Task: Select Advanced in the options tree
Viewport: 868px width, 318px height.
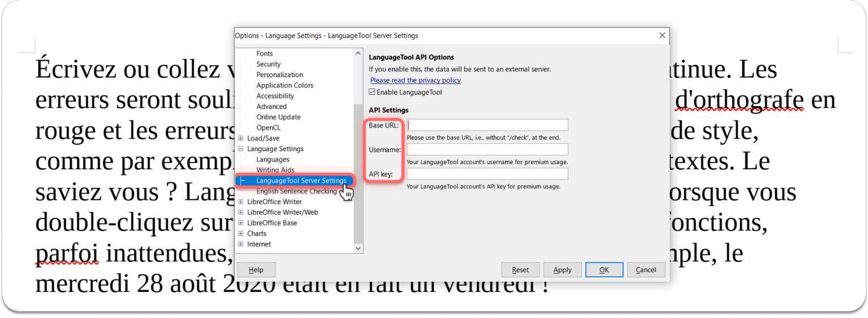Action: (x=272, y=107)
